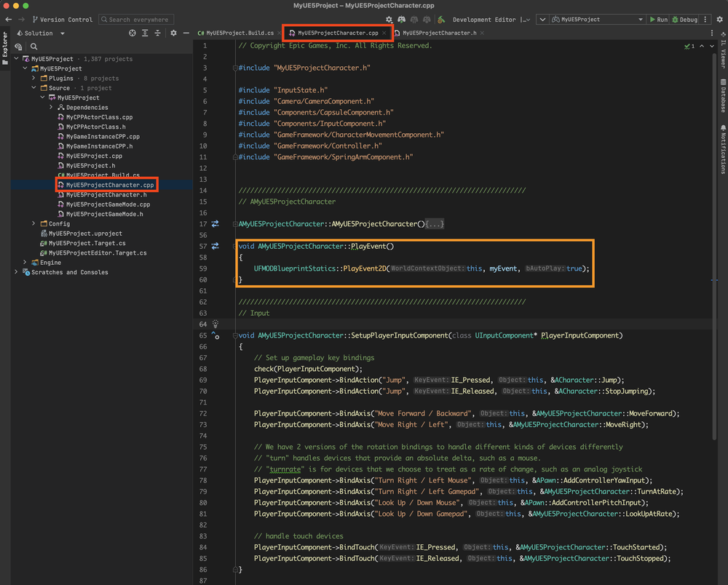Select MyUE5ProjectGameMode.cpp file
The width and height of the screenshot is (728, 585).
(x=103, y=204)
